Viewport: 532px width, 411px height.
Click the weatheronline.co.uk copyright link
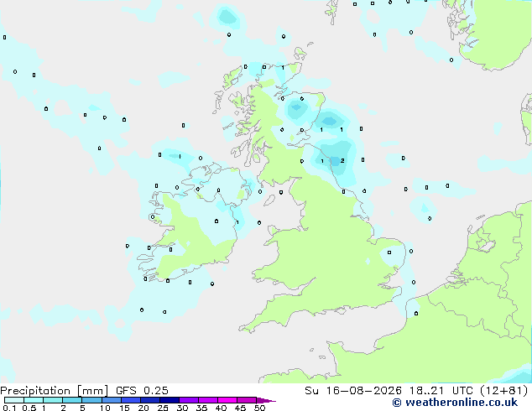pos(455,403)
